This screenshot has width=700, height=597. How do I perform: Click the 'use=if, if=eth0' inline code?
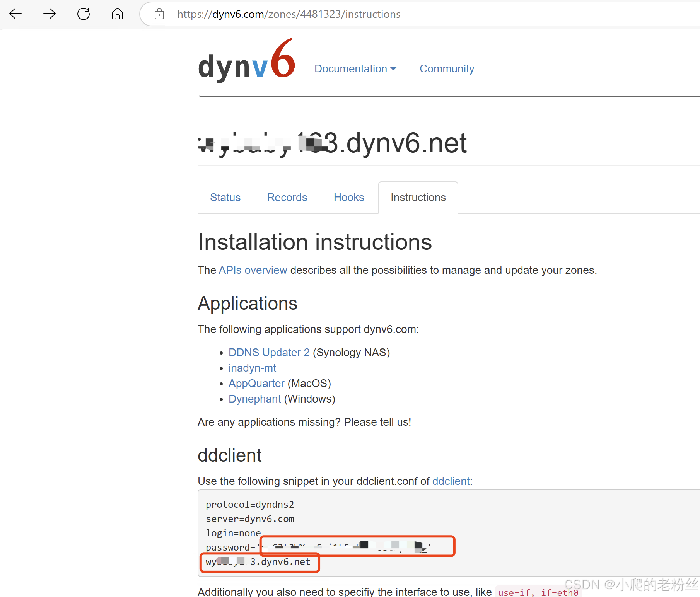pos(538,592)
